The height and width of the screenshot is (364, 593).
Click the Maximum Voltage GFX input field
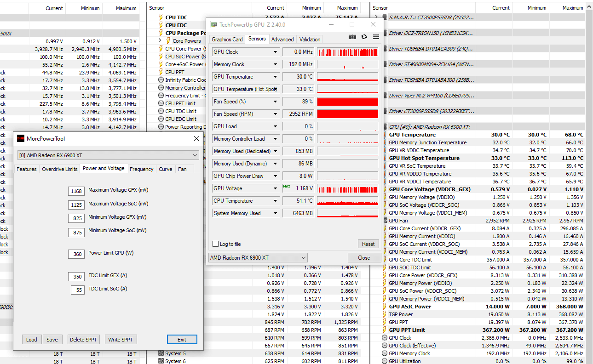click(76, 191)
